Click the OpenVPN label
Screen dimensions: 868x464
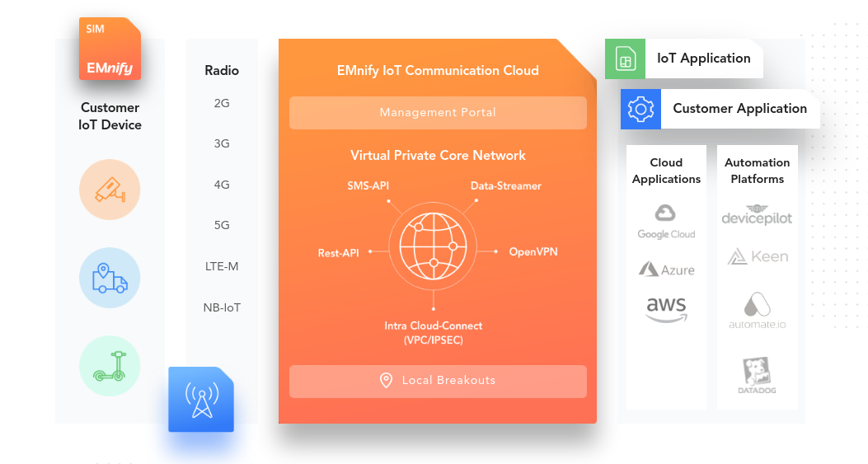[533, 252]
